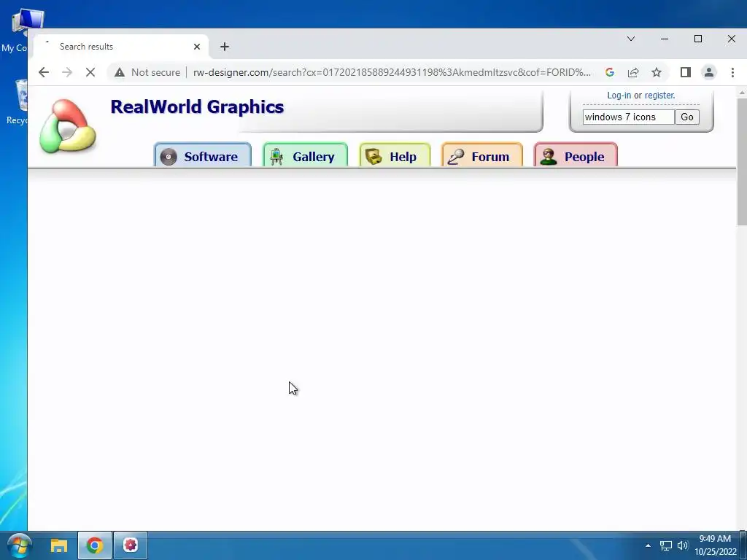
Task: Click the People tab person icon
Action: [549, 157]
